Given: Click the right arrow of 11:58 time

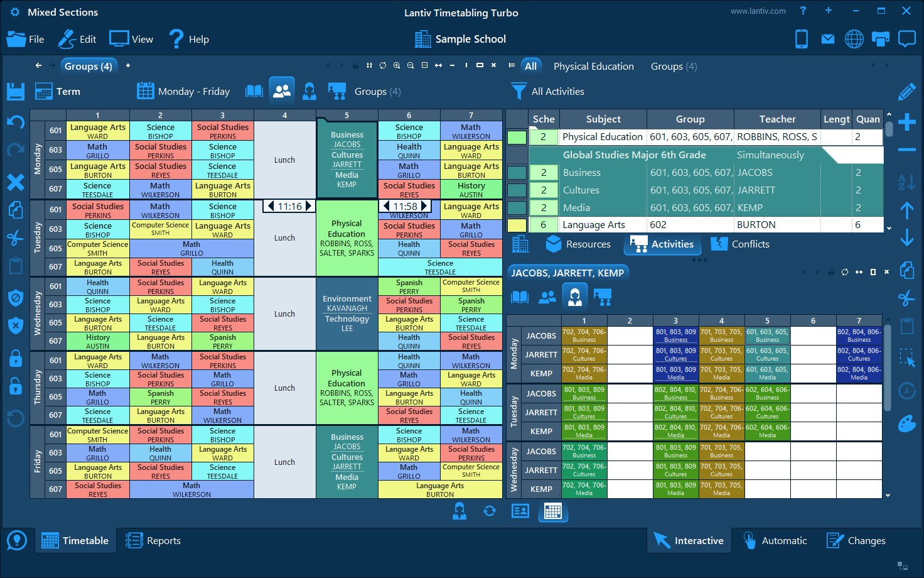Looking at the screenshot, I should pos(424,206).
